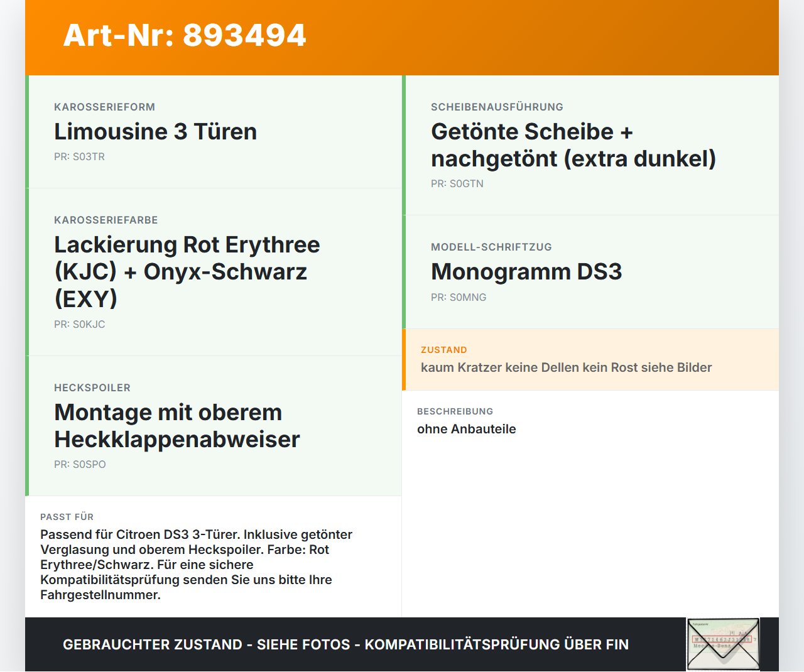The image size is (804, 672).
Task: Select the description 'ohne Anbauteile'
Action: click(466, 429)
